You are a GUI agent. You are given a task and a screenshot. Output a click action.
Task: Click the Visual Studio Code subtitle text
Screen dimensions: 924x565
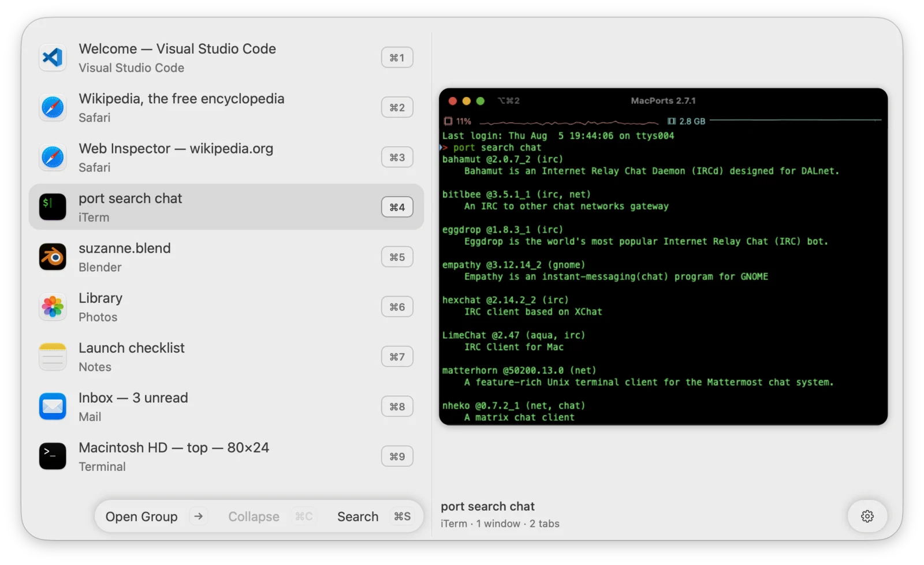tap(132, 68)
